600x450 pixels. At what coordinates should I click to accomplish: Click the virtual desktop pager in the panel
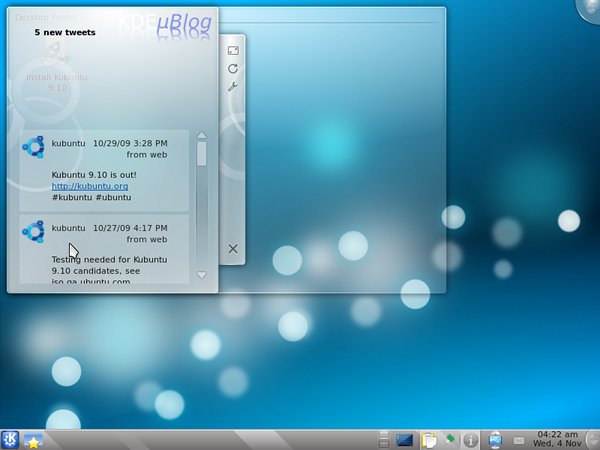click(x=383, y=439)
